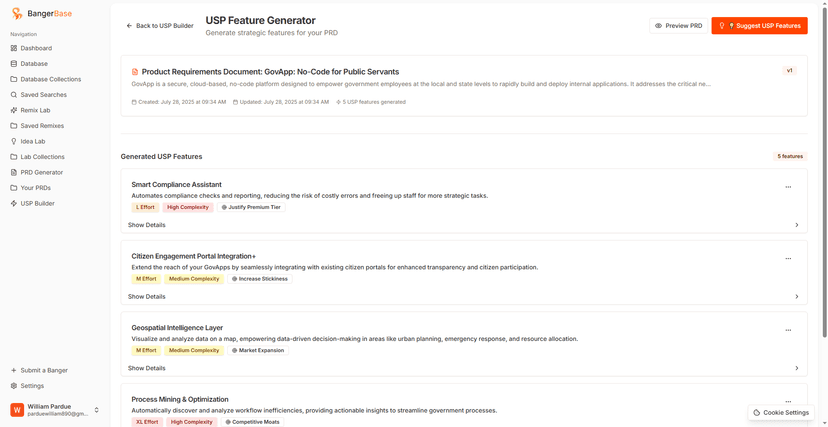
Task: Open the William Pardue account switcher
Action: [97, 410]
